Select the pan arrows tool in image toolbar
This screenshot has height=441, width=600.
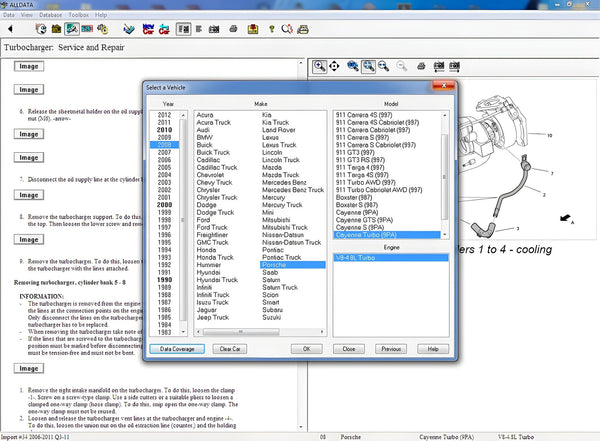(334, 66)
